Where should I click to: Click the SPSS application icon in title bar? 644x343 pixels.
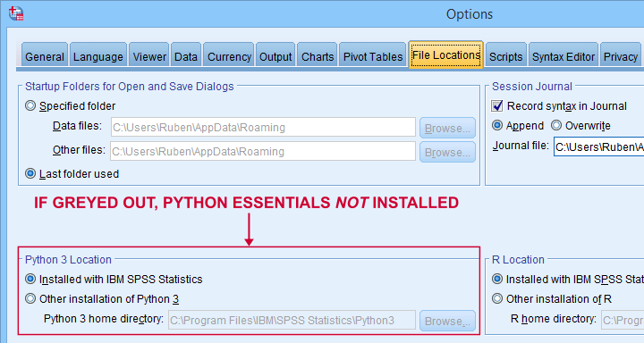[x=16, y=13]
